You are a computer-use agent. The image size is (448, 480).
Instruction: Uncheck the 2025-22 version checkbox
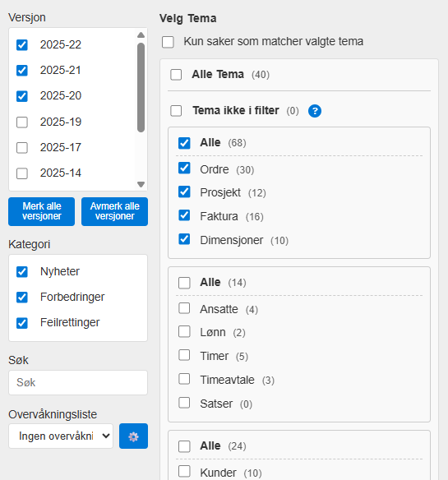click(x=22, y=44)
